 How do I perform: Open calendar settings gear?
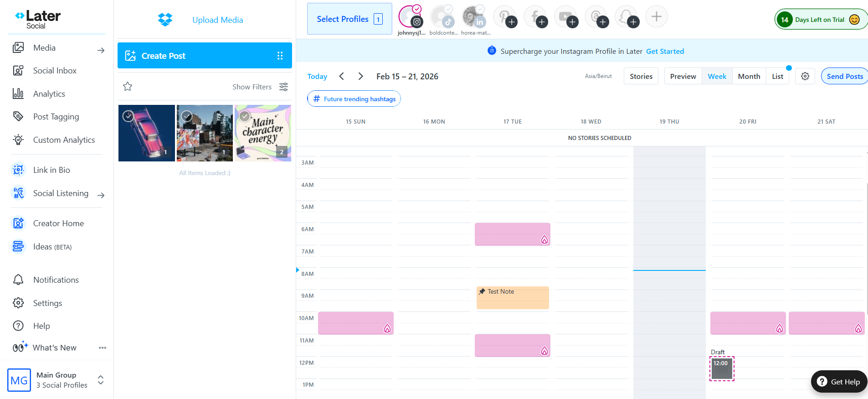pyautogui.click(x=805, y=76)
